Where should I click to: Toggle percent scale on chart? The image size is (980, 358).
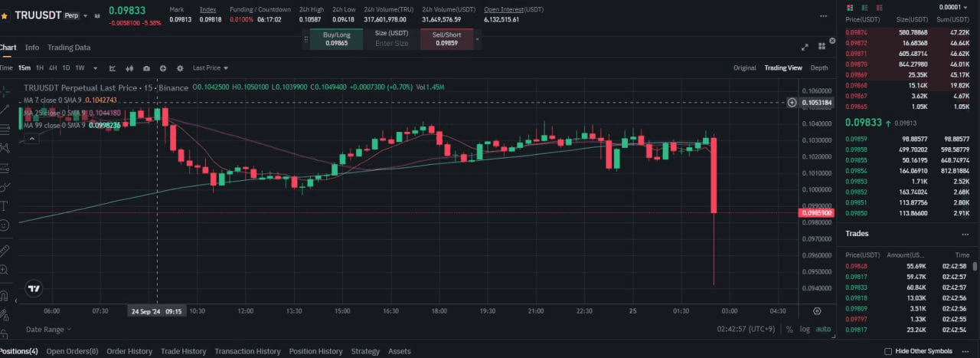point(789,329)
